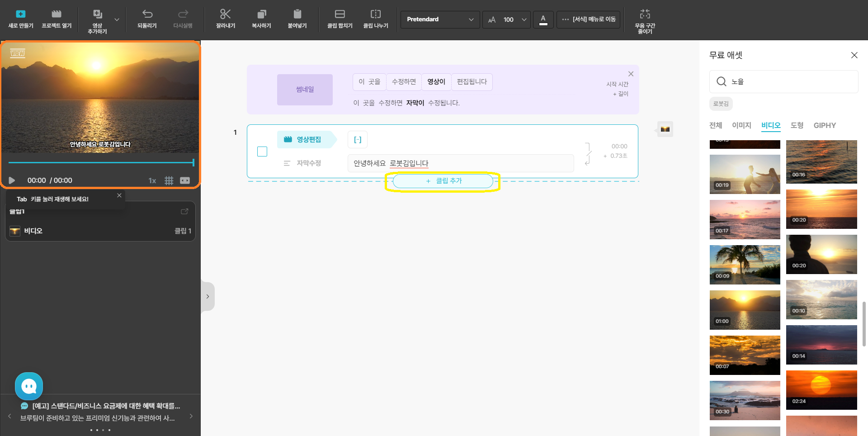Select the 로봇김 search tag
Viewport: 868px width, 436px height.
coord(721,104)
